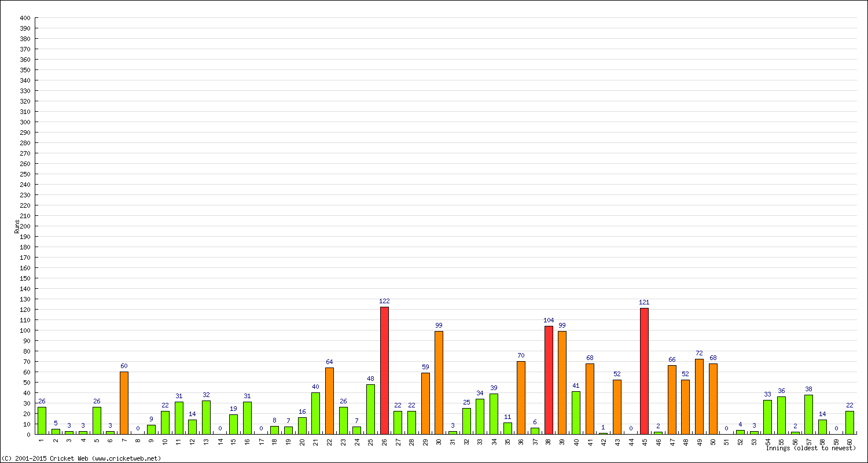Click the value label 39 above innings 34
The width and height of the screenshot is (868, 463).
coord(494,388)
